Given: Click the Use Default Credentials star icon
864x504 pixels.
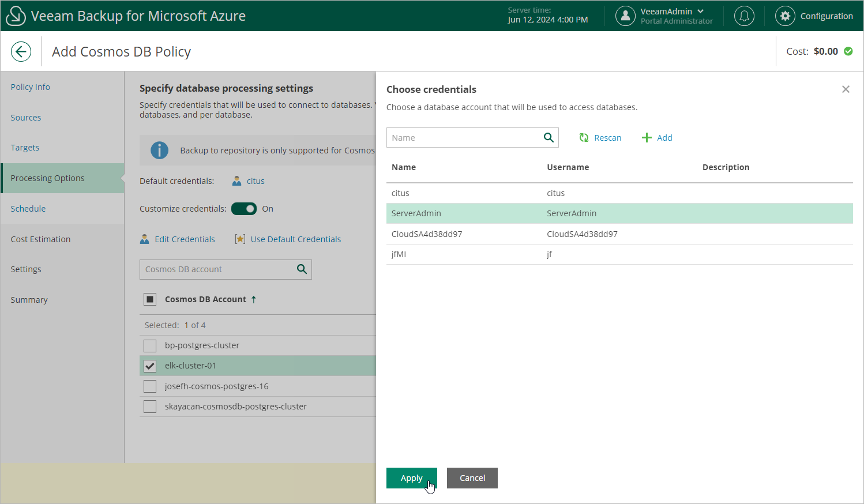Looking at the screenshot, I should (240, 239).
